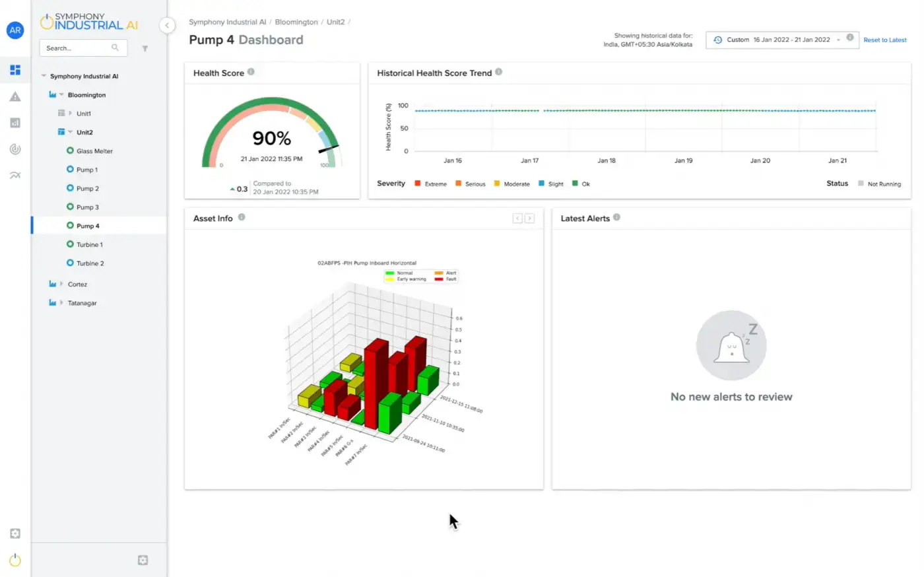Image resolution: width=924 pixels, height=577 pixels.
Task: Click the power icon at bottom left
Action: pos(15,560)
